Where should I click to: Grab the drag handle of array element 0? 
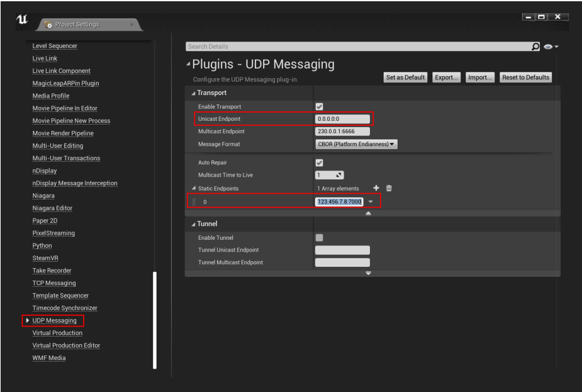point(194,202)
